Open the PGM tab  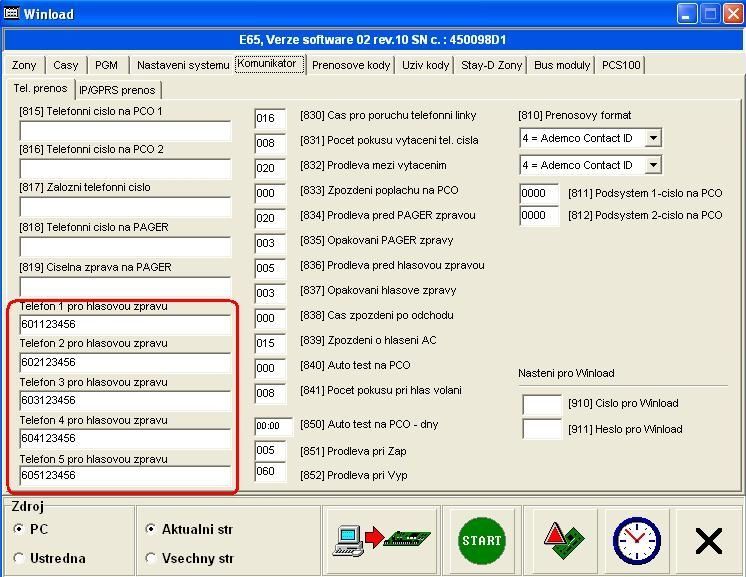[x=106, y=65]
